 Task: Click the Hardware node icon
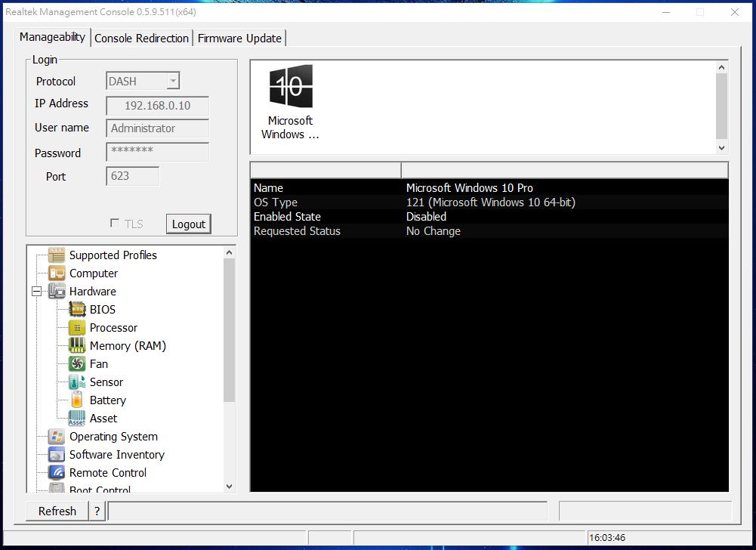click(x=57, y=291)
